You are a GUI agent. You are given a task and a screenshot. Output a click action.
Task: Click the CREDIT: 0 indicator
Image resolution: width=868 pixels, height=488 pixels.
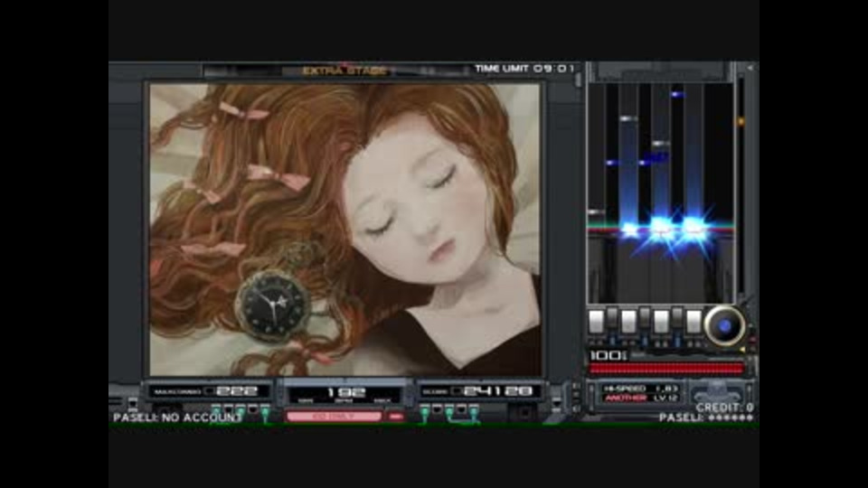(724, 408)
